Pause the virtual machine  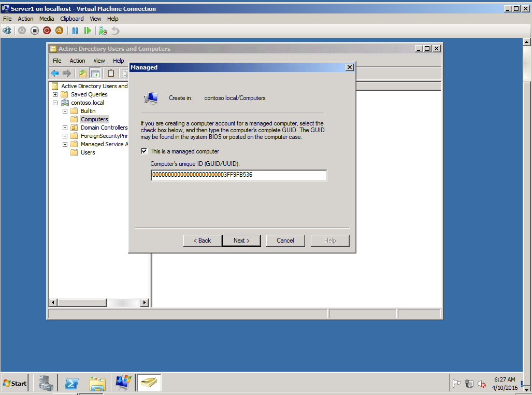pyautogui.click(x=75, y=31)
